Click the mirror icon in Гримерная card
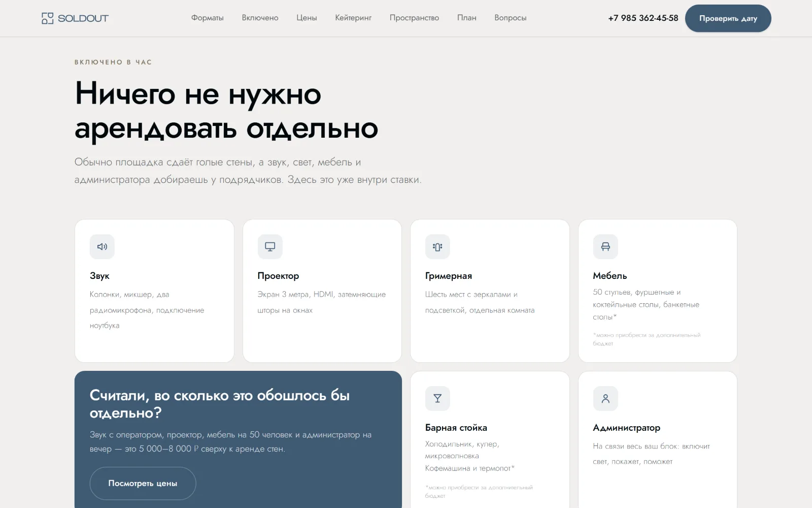Viewport: 812px width, 508px height. pos(437,246)
